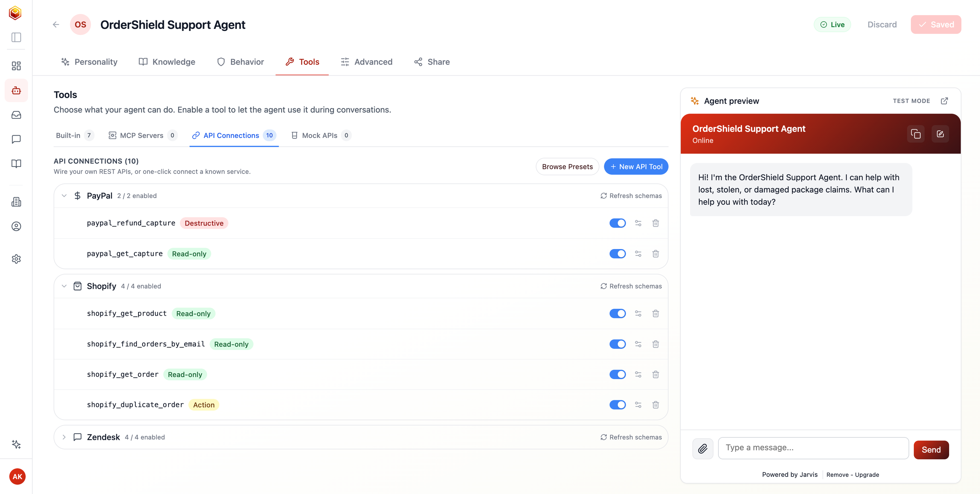This screenshot has height=494, width=980.
Task: Switch off the shopify_get_order toggle
Action: coord(617,375)
